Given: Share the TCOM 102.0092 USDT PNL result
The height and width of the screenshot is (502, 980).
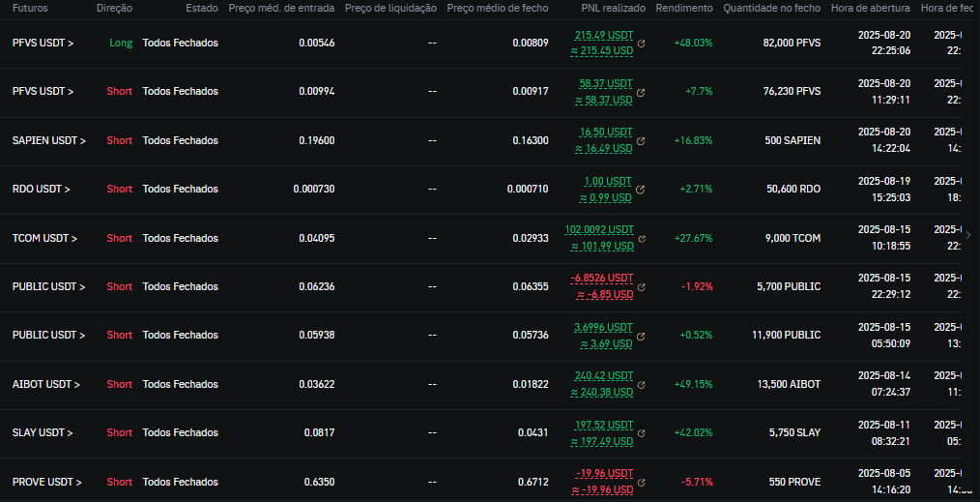Looking at the screenshot, I should 642,238.
